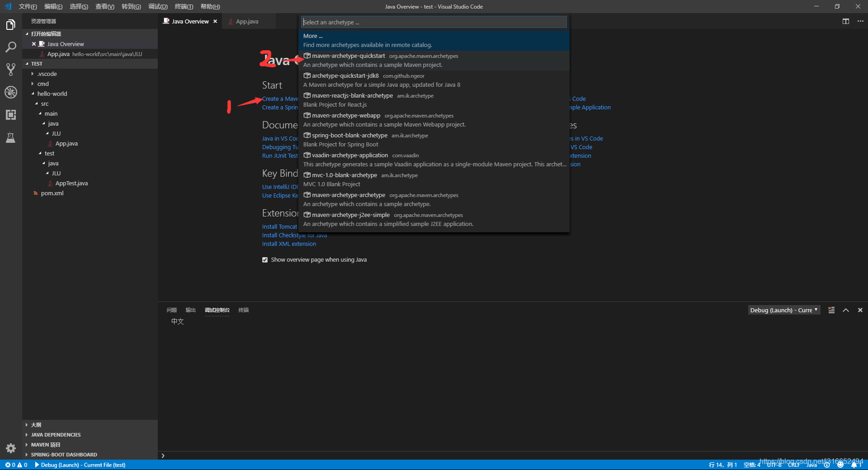Click Create a Maven project link
Screen dimensions: 868x470
[280, 99]
